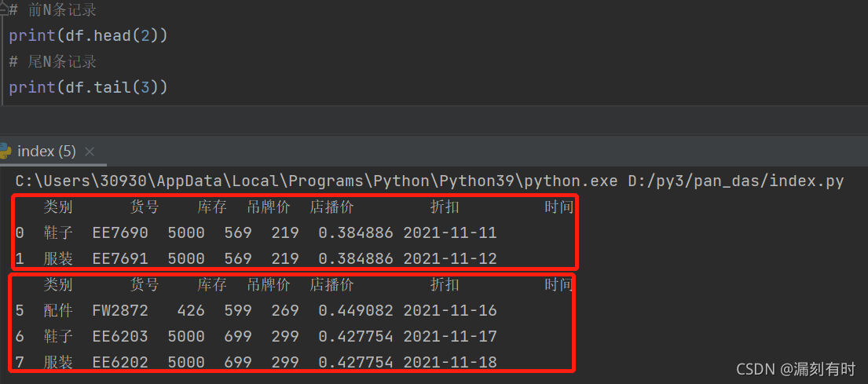Place cursor in comment 前N条记录
The height and width of the screenshot is (384, 868).
[x=53, y=10]
